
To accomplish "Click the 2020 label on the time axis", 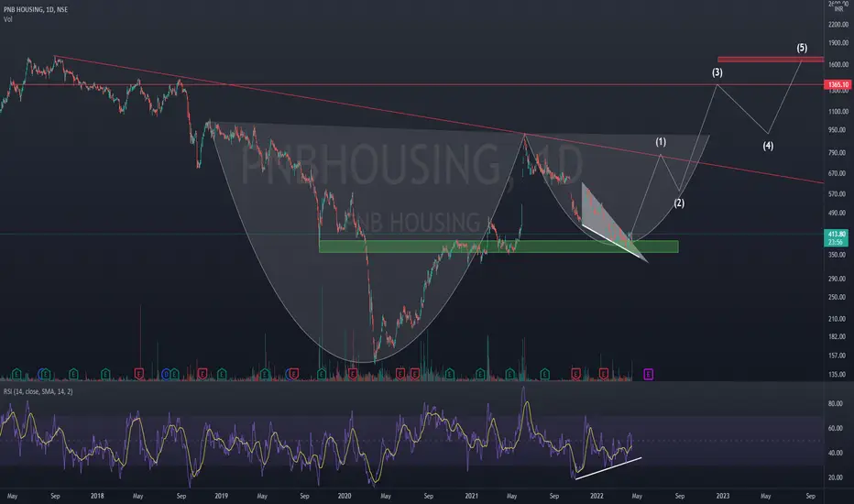I will point(345,496).
